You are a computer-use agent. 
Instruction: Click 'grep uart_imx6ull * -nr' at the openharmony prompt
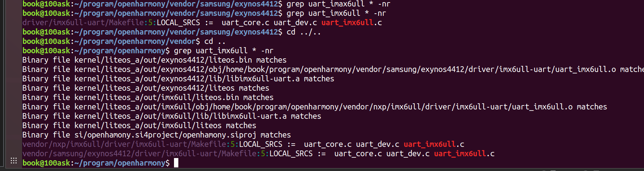[x=224, y=51]
